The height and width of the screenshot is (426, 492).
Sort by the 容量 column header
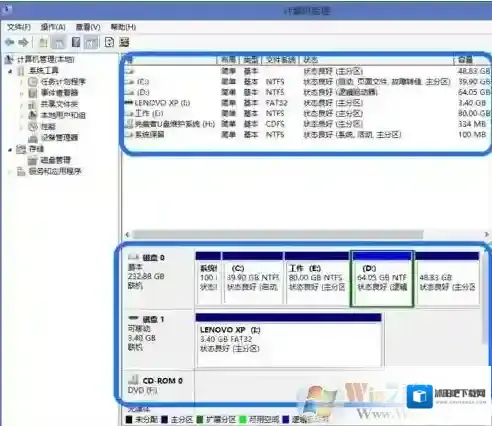[472, 60]
